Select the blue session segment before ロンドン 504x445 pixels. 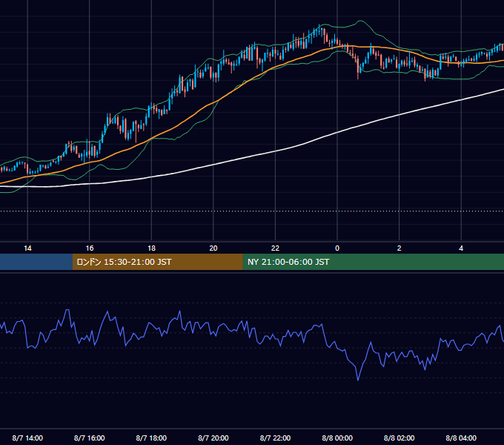pos(36,262)
